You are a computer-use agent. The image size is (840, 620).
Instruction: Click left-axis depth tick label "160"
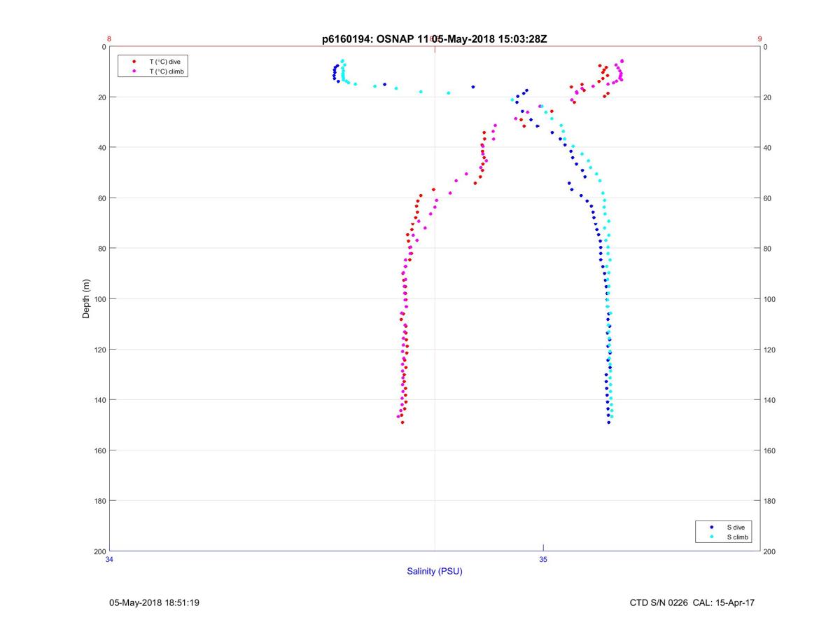pyautogui.click(x=99, y=450)
